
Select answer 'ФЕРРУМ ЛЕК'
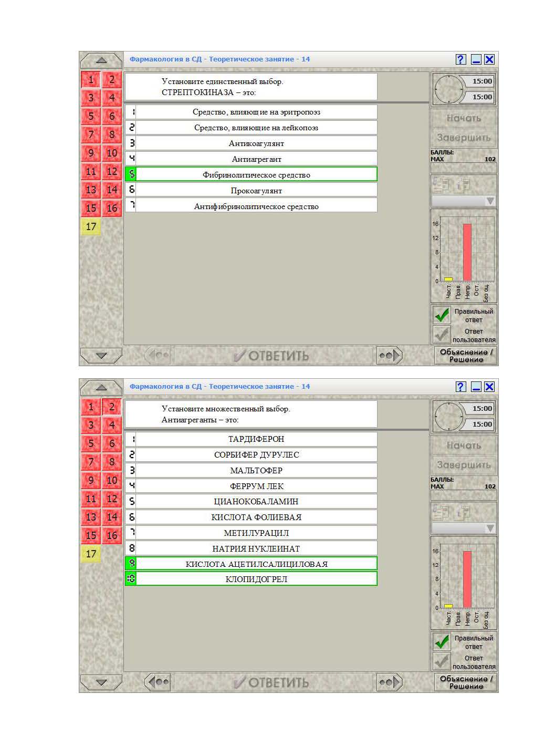click(x=251, y=486)
